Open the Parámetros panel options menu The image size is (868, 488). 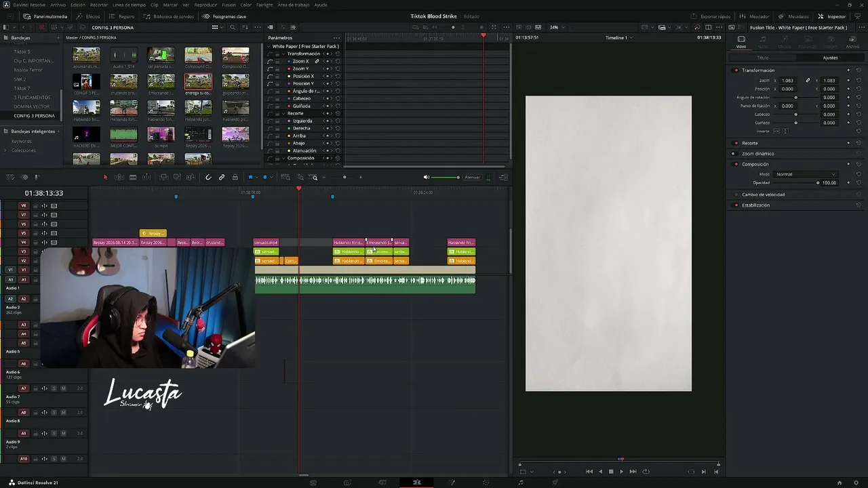336,38
